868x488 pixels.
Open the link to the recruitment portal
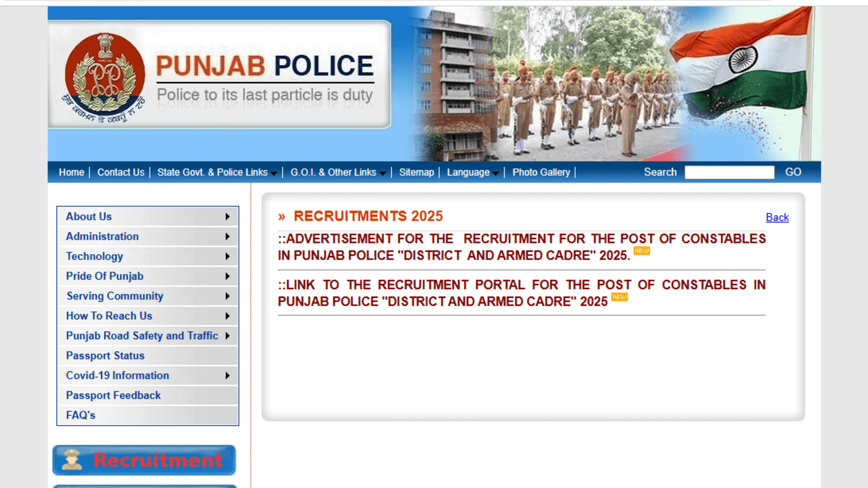[521, 293]
